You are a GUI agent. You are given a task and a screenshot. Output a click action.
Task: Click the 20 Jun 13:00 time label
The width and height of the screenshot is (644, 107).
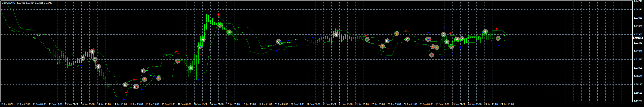(298, 104)
